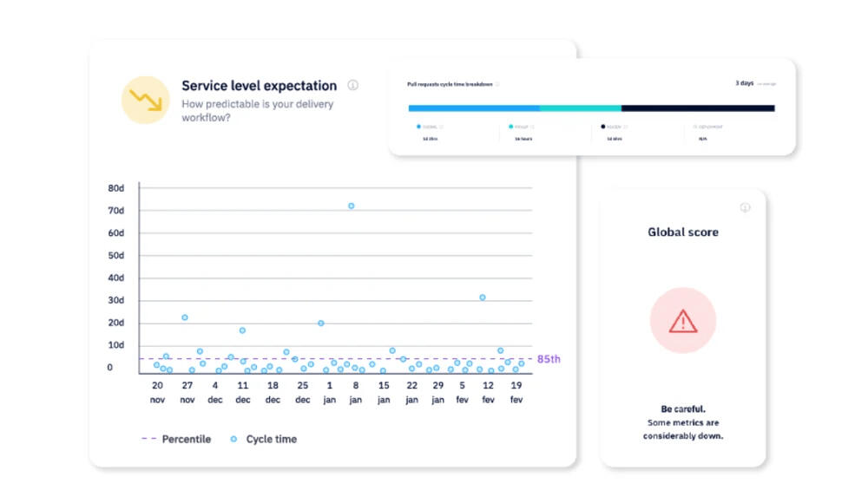Click the purple 85th percentile label

point(548,358)
